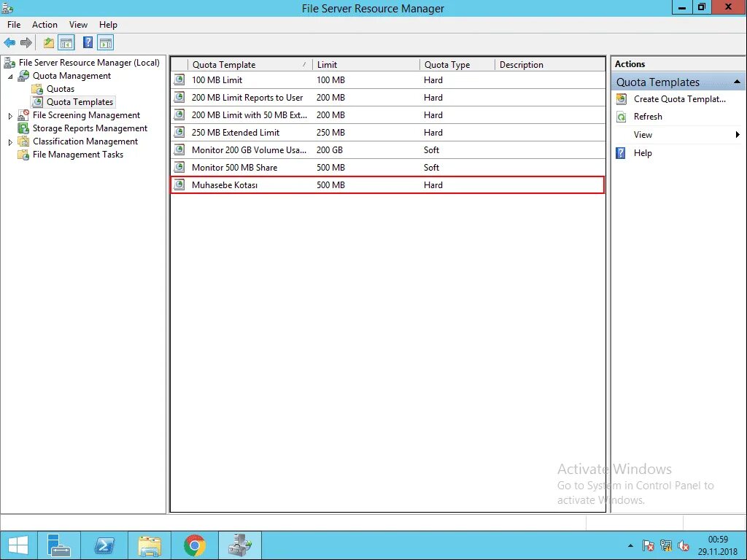Show hidden tray icons arrow

tap(630, 545)
